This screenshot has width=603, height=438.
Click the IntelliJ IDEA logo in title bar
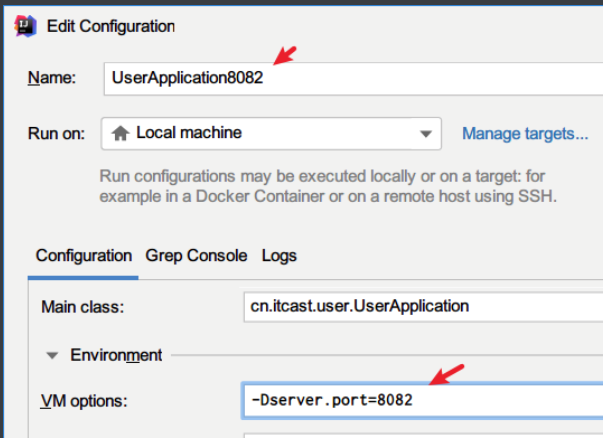click(24, 26)
